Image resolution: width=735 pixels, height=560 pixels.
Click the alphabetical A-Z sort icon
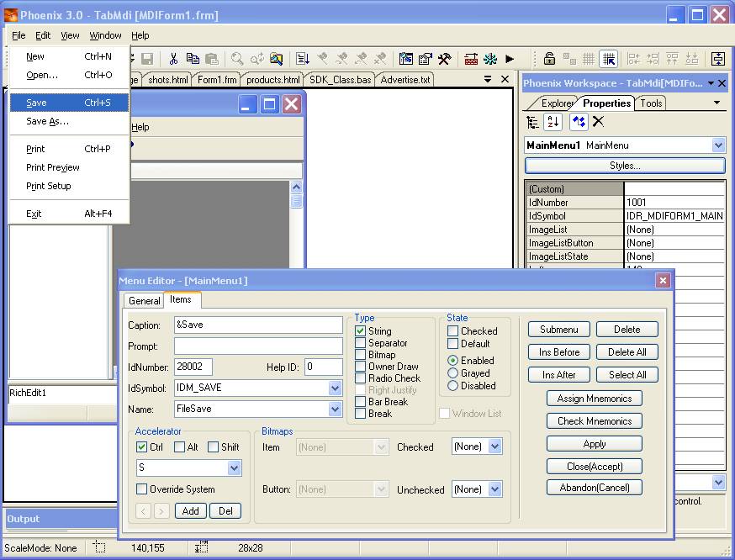tap(553, 122)
